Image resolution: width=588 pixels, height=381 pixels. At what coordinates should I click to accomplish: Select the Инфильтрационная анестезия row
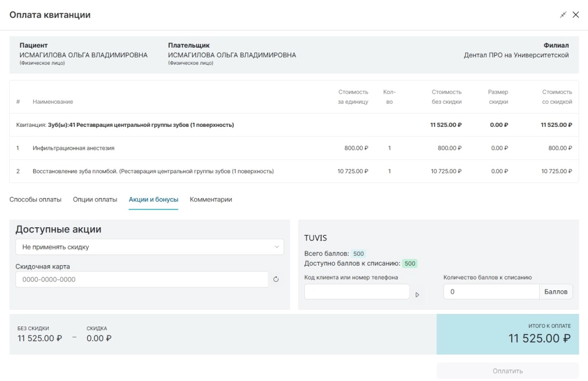[x=294, y=148]
